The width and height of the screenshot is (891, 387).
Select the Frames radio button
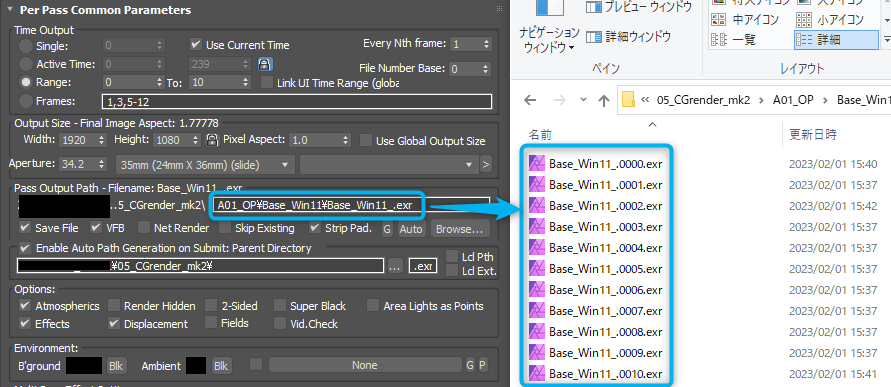(26, 101)
